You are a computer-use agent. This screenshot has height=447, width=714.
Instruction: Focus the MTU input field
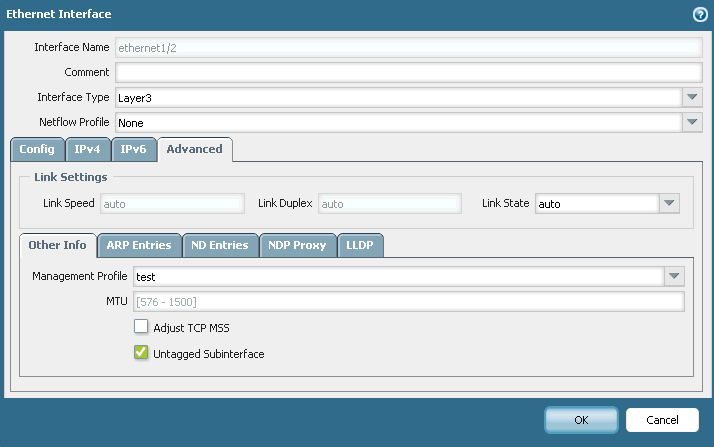[x=408, y=302]
